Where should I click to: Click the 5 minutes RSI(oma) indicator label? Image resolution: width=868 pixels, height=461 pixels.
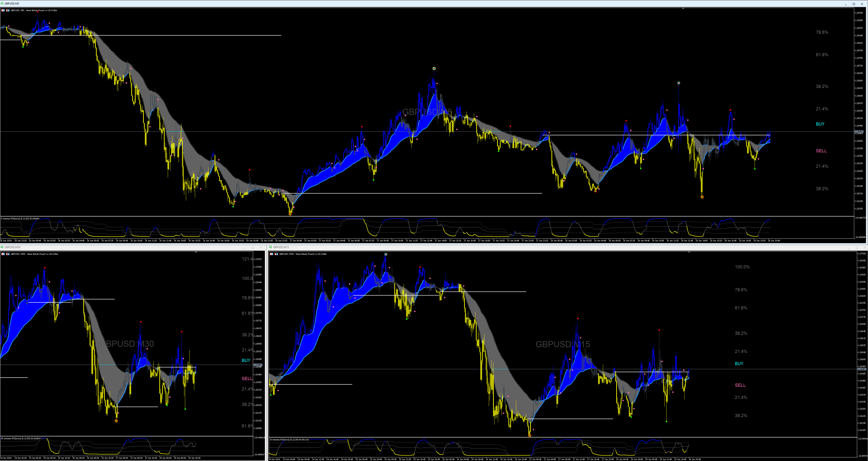coord(20,218)
